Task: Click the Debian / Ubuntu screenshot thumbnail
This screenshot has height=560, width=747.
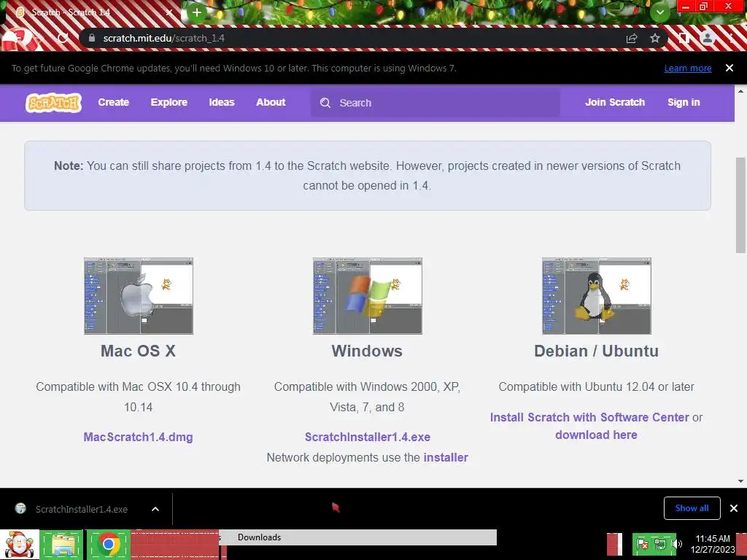Action: pos(597,296)
